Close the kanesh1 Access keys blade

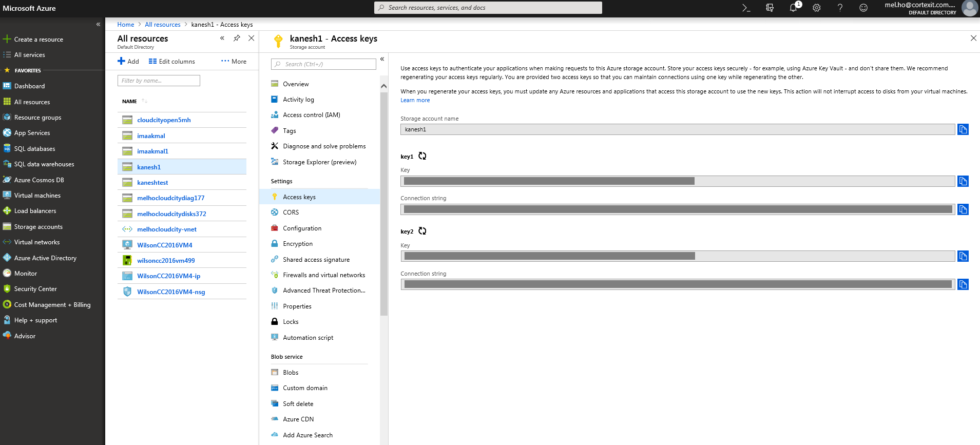point(973,38)
